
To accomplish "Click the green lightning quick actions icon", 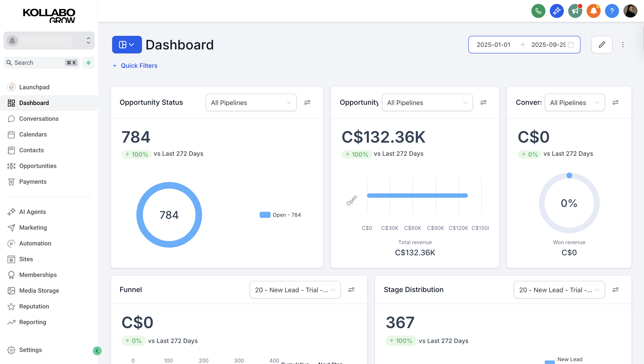I will 88,63.
